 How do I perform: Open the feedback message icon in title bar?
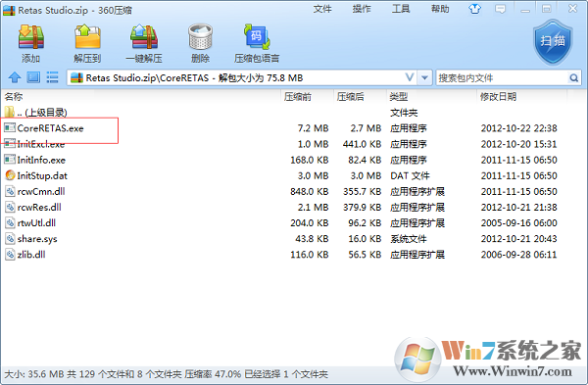[x=500, y=9]
